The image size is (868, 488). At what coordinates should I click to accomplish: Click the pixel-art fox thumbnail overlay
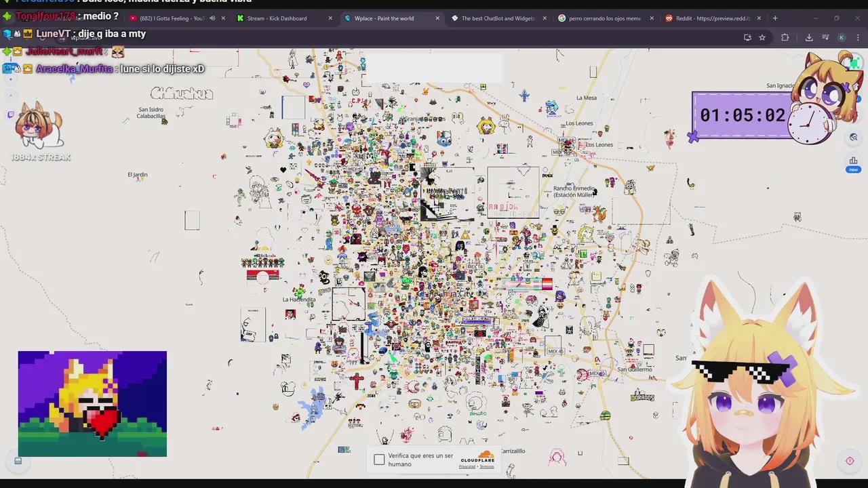pyautogui.click(x=92, y=404)
